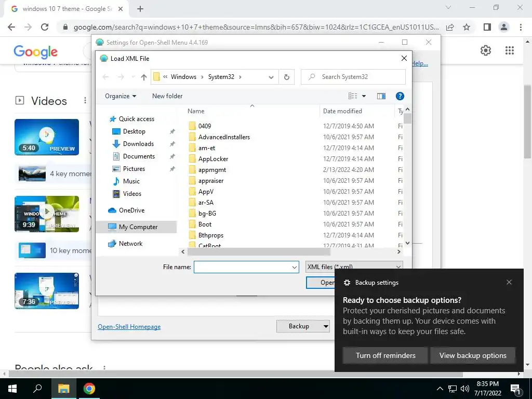Click System32 in the address breadcrumb

coord(221,77)
